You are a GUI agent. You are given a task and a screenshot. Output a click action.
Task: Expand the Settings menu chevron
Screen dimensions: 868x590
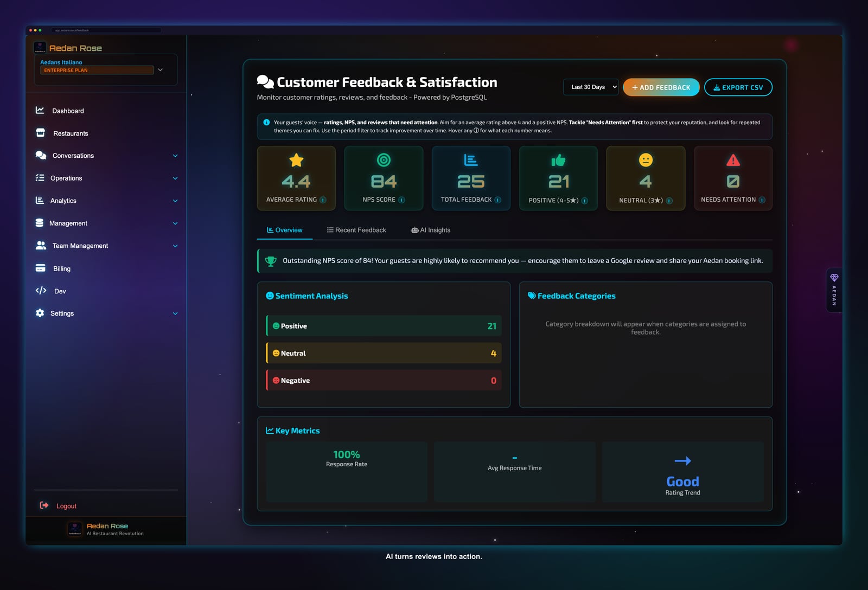[175, 313]
